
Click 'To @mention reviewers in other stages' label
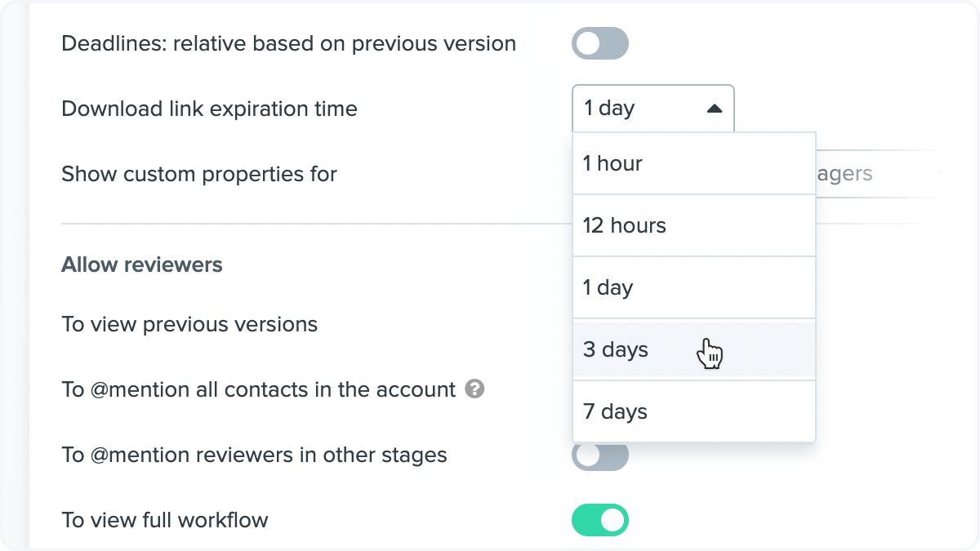coord(254,455)
